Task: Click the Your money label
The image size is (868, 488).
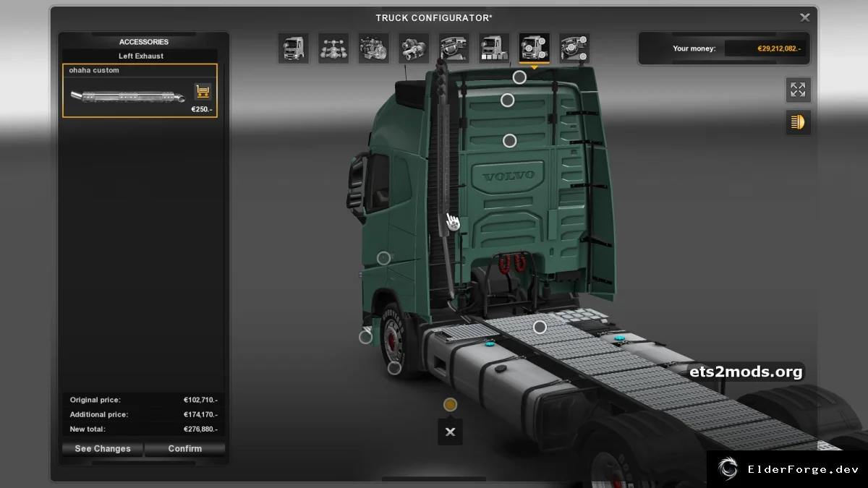Action: tap(694, 48)
